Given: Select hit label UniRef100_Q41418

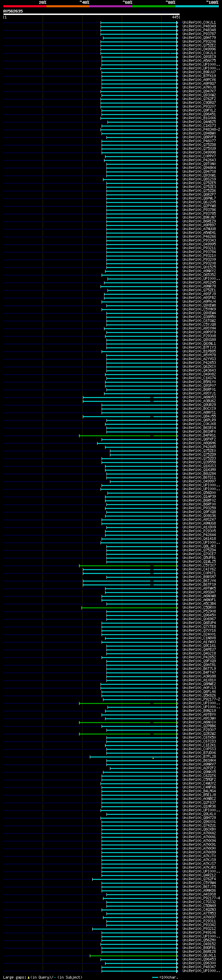Looking at the screenshot, I should point(199,539).
